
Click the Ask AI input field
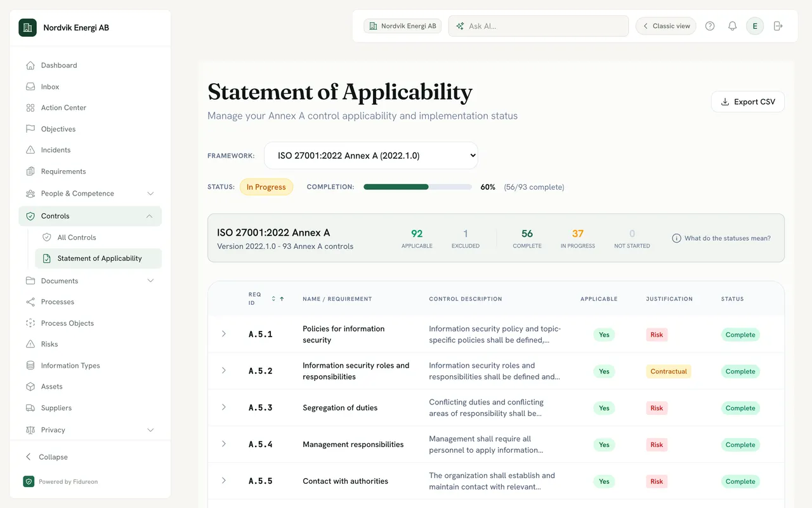(539, 26)
